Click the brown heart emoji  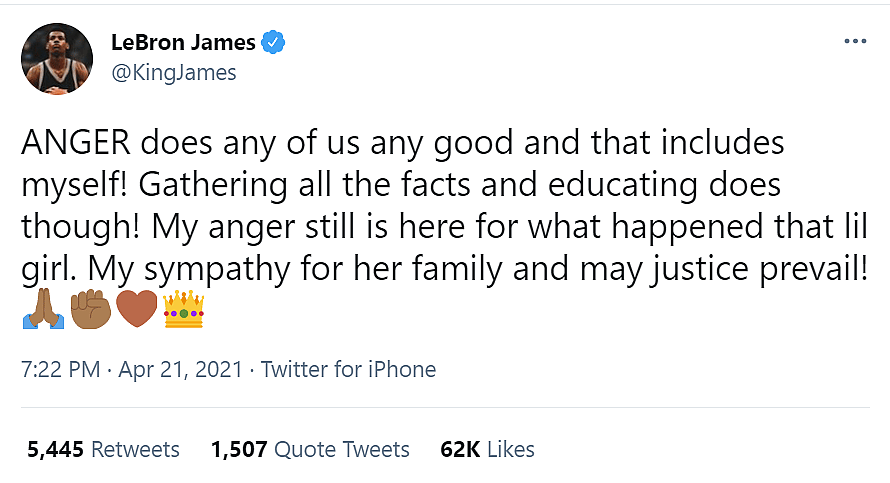pyautogui.click(x=136, y=310)
